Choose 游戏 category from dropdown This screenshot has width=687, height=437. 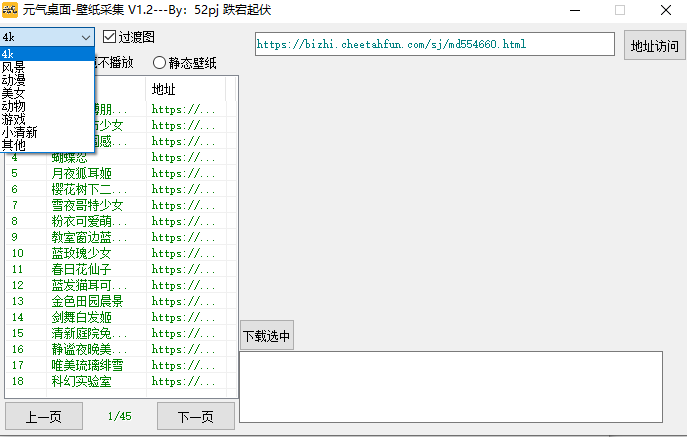[47, 119]
